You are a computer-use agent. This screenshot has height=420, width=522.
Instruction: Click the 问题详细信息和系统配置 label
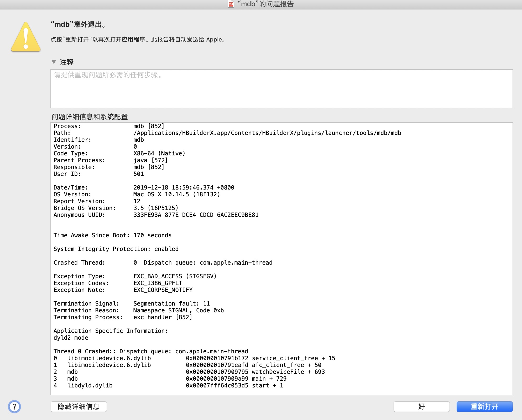coord(90,117)
